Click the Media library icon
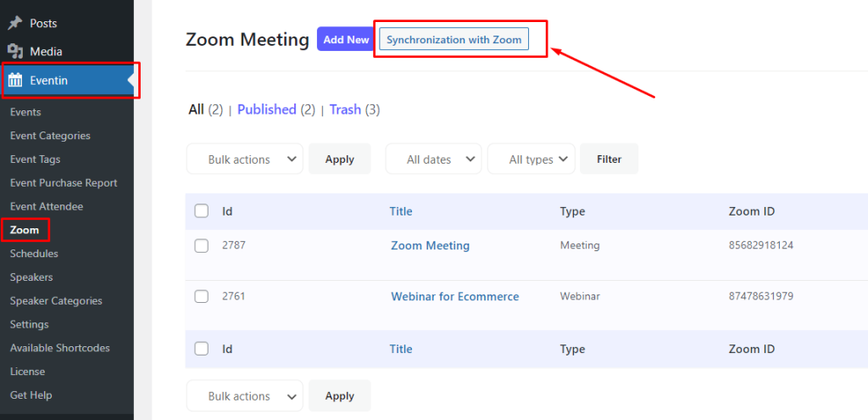The height and width of the screenshot is (420, 868). pyautogui.click(x=15, y=52)
